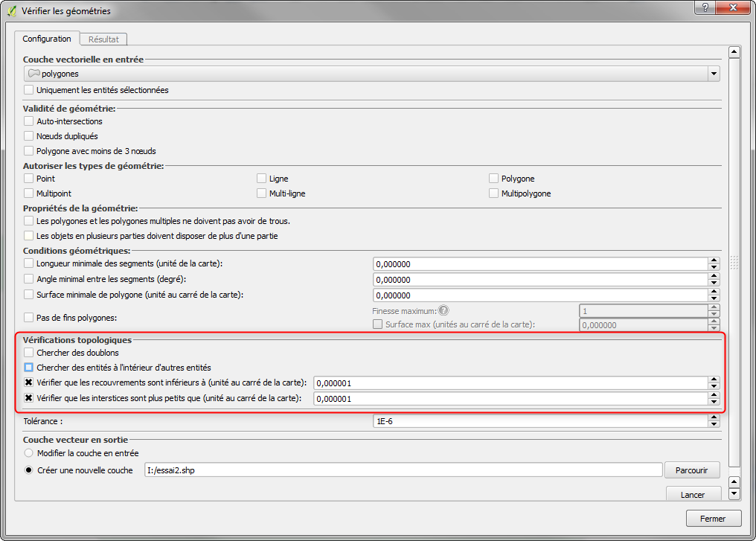Increase minimal angle with up arrow
The image size is (756, 541).
(714, 276)
